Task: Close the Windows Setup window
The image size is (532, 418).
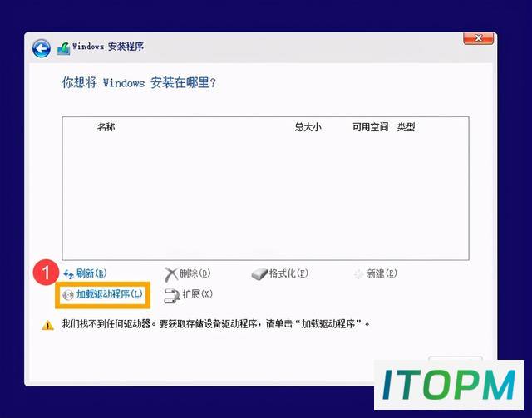Action: pos(479,38)
